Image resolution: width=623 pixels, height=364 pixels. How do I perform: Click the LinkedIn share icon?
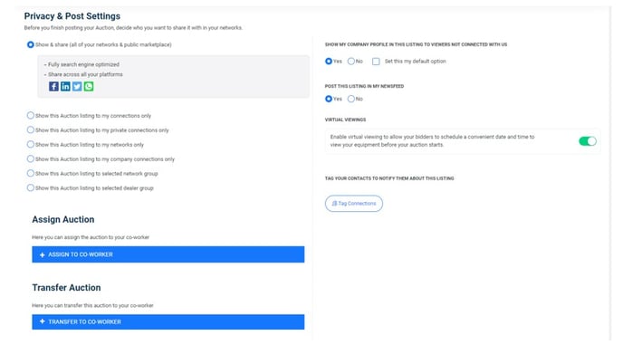point(65,86)
